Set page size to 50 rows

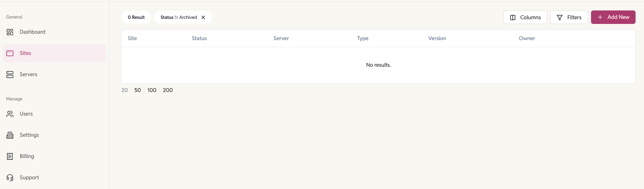138,90
